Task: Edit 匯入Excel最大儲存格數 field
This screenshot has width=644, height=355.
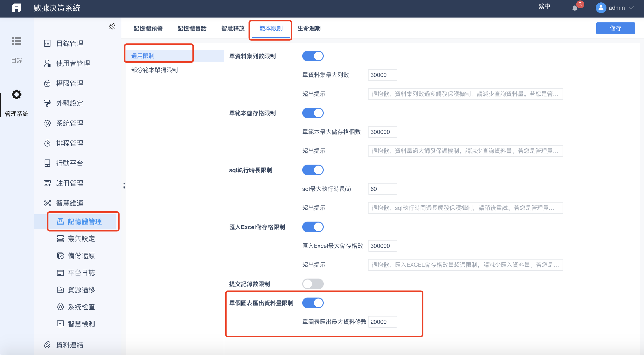Action: (x=382, y=246)
